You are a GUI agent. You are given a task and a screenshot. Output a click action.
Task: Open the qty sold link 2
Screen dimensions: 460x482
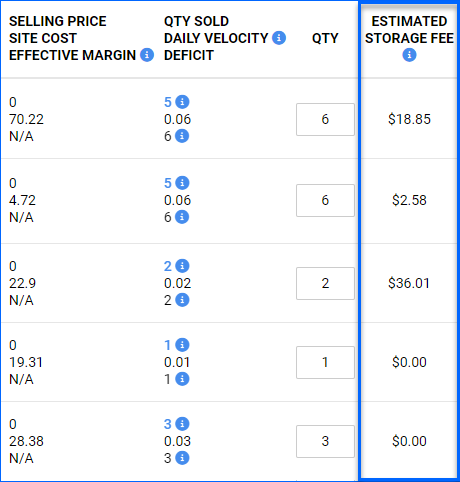(x=168, y=266)
